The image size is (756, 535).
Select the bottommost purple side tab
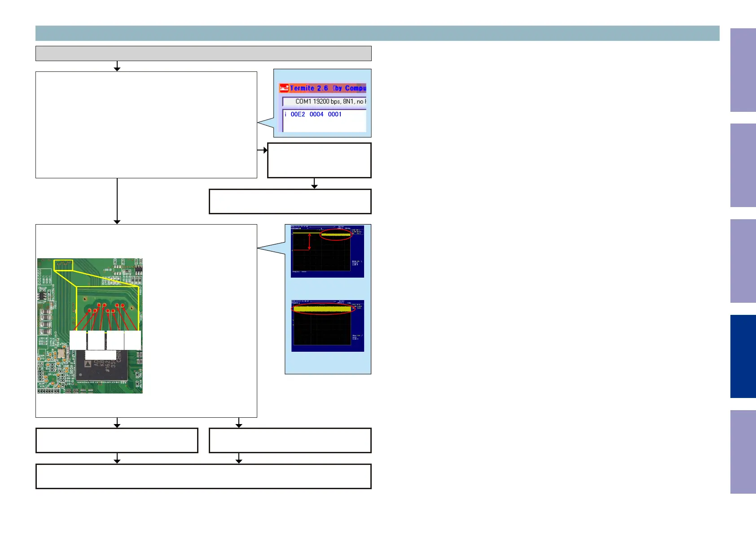coord(743,452)
